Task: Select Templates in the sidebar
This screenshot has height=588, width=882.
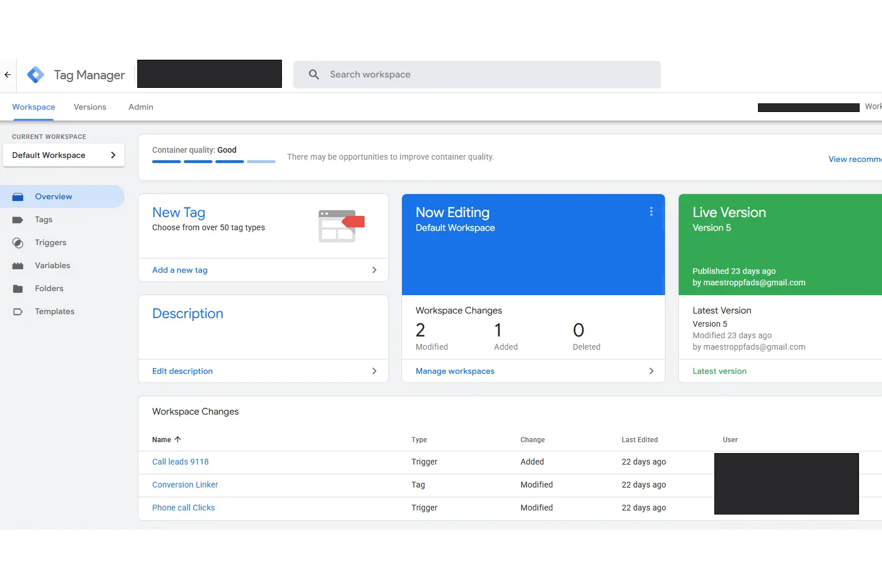Action: coord(62,311)
